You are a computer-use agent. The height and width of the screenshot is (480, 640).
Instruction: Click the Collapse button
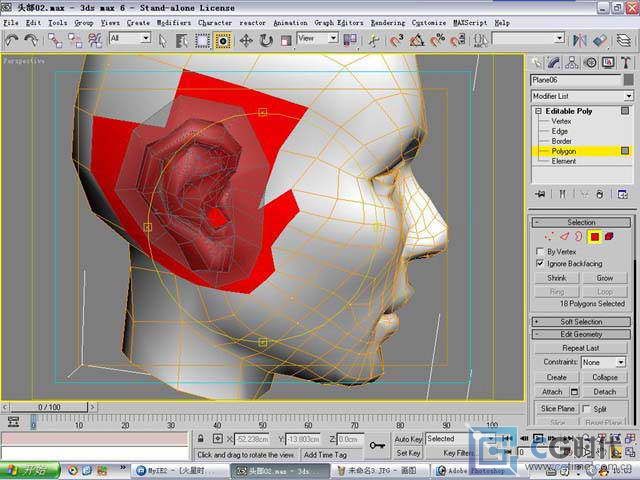click(x=604, y=377)
